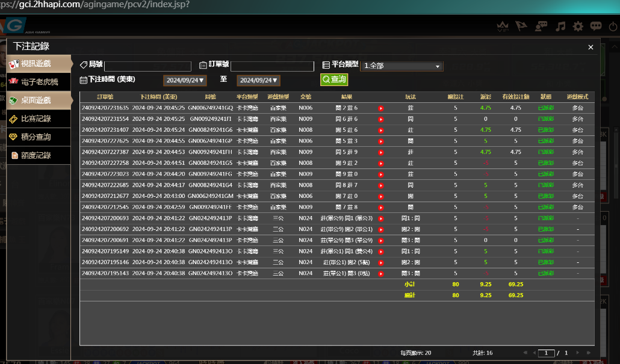Viewport: 620px width, 364px height.
Task: Click the 局號 input field
Action: (147, 66)
